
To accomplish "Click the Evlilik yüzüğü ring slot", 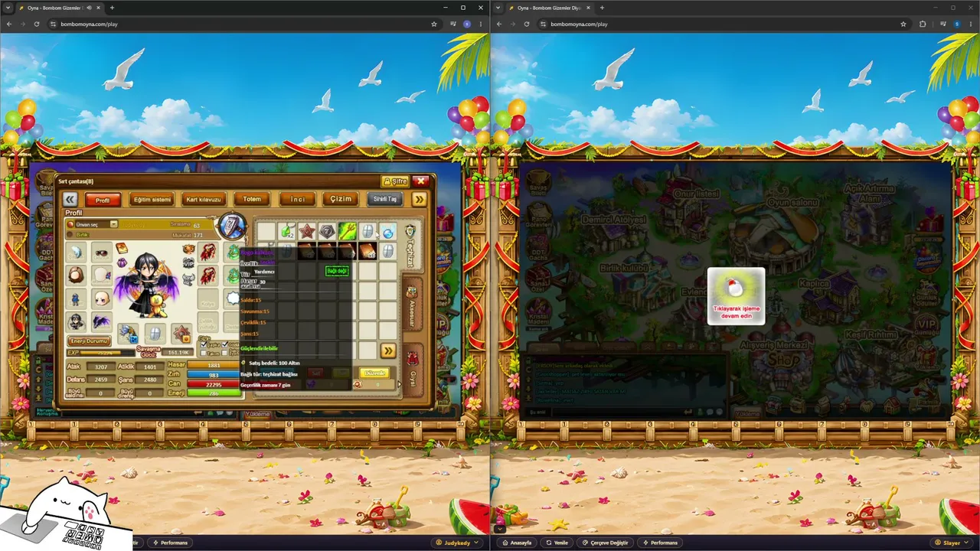I will [x=208, y=322].
